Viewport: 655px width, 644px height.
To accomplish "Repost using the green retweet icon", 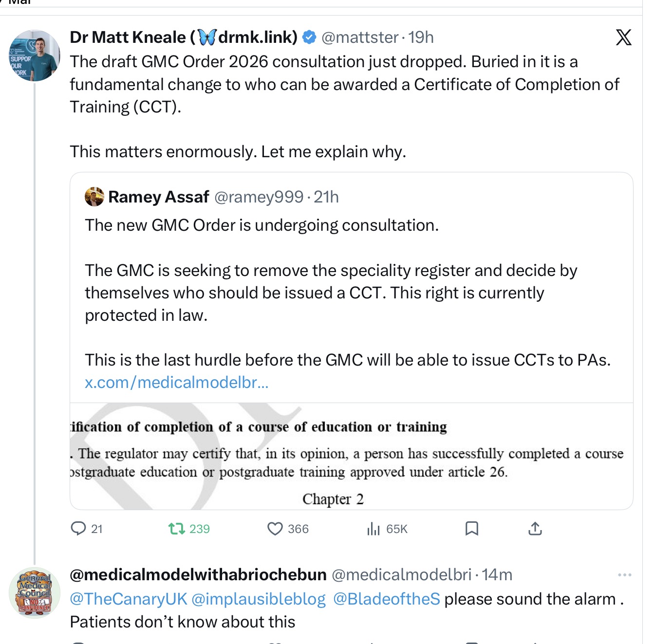I will (x=176, y=529).
